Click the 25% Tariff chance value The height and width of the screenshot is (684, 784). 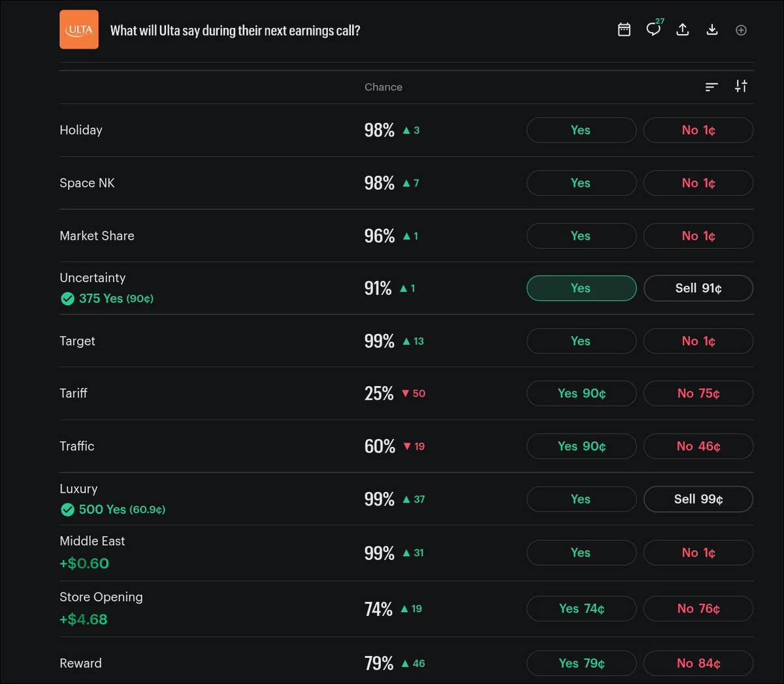(379, 393)
